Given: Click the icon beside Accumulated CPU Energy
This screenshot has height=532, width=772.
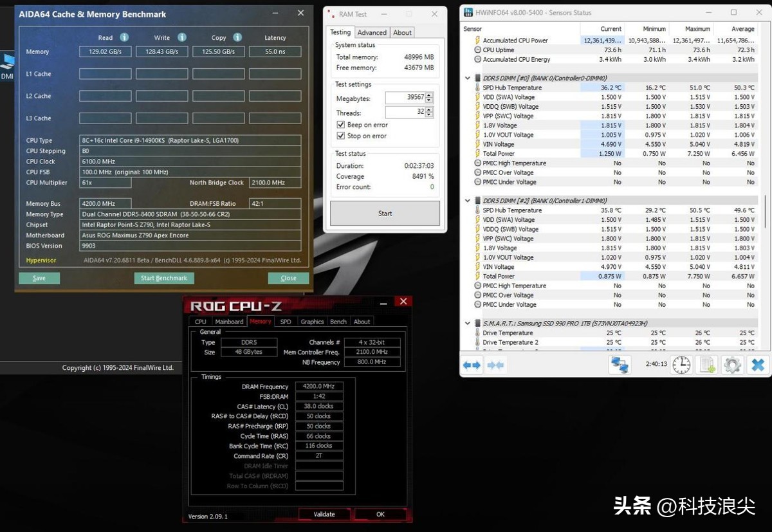Looking at the screenshot, I should click(x=477, y=59).
